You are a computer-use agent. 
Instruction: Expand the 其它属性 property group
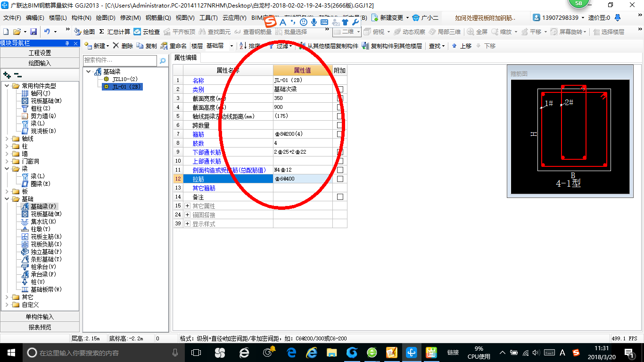point(187,206)
